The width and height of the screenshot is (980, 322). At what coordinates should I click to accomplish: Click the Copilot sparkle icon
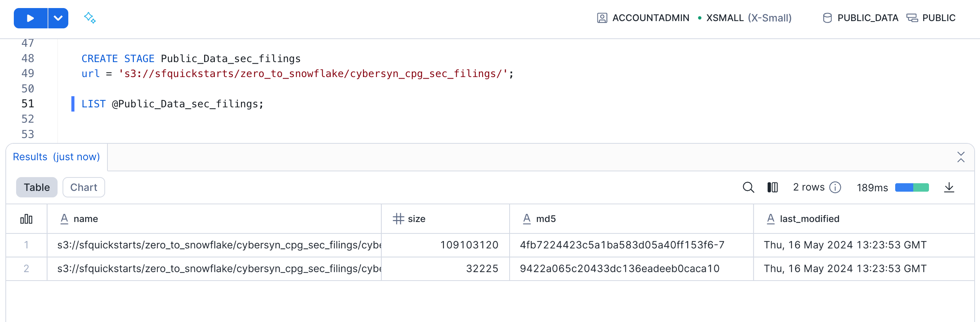(x=90, y=18)
